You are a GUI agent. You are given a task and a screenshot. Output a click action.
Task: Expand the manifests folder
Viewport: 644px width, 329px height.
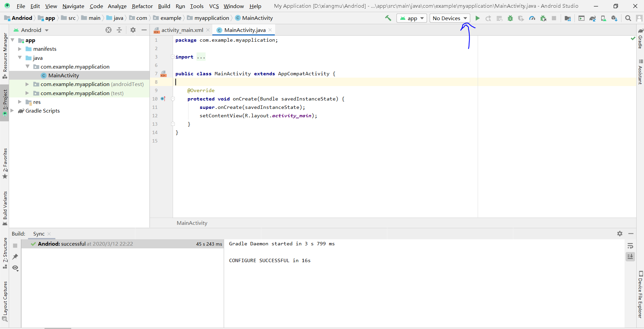coord(20,49)
